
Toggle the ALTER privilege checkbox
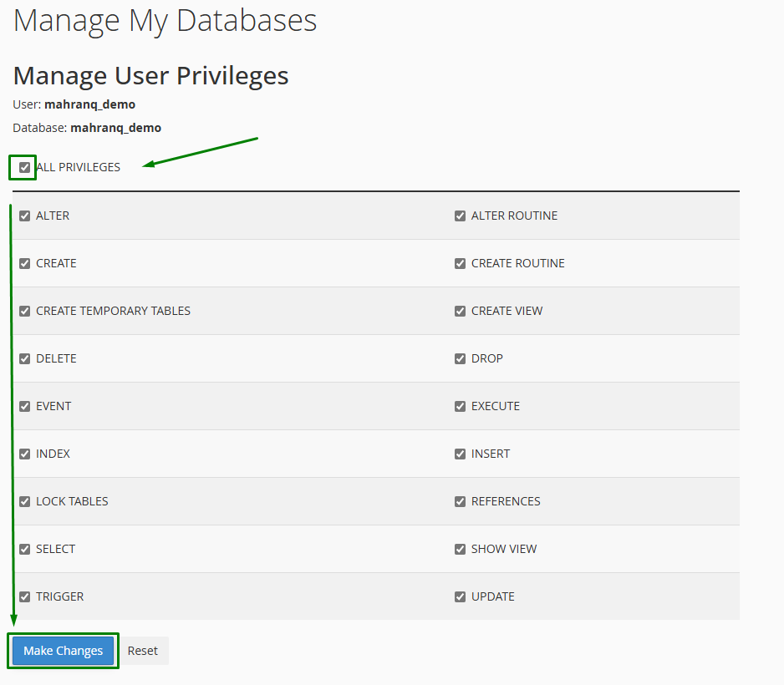point(25,216)
